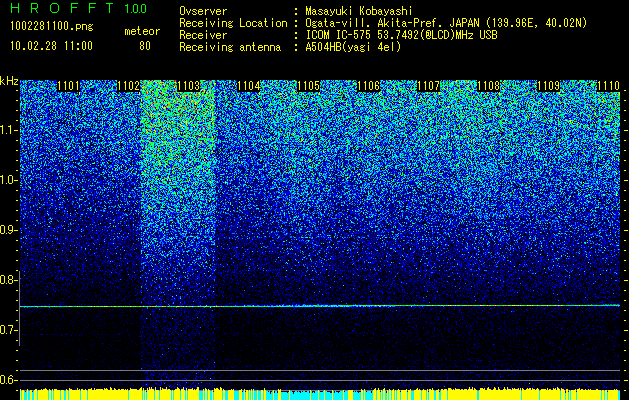Click the yellow-cyan signal level bar at bottom
629x400 pixels.
[x=320, y=394]
